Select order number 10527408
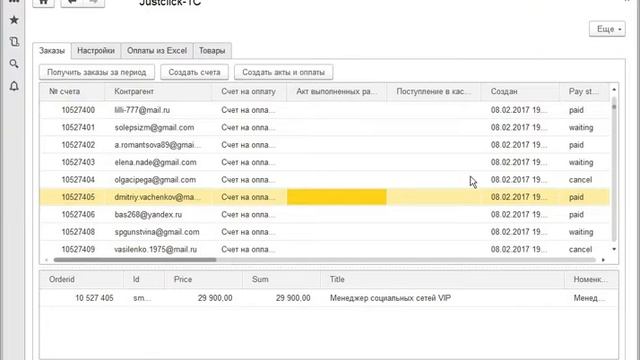Image resolution: width=640 pixels, height=360 pixels. (78, 232)
